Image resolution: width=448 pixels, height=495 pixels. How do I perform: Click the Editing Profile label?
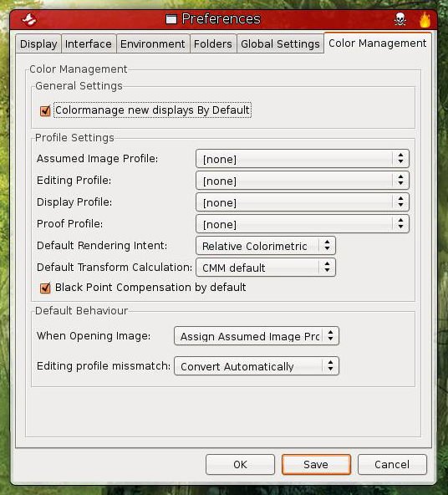pos(74,181)
